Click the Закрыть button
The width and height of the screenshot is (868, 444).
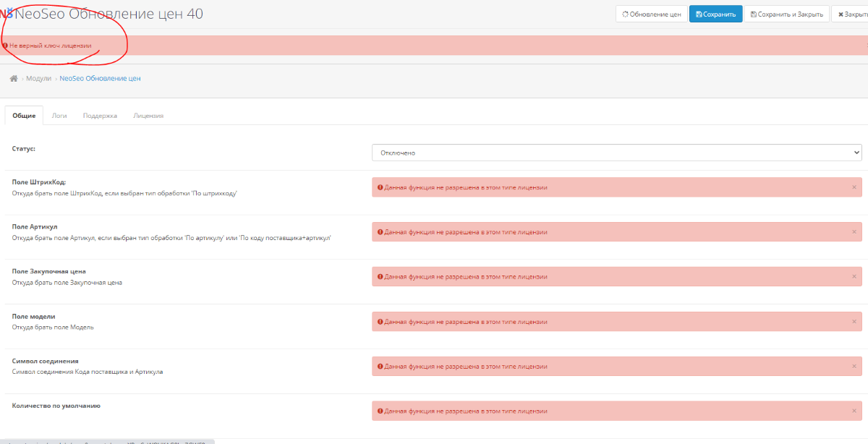[851, 14]
